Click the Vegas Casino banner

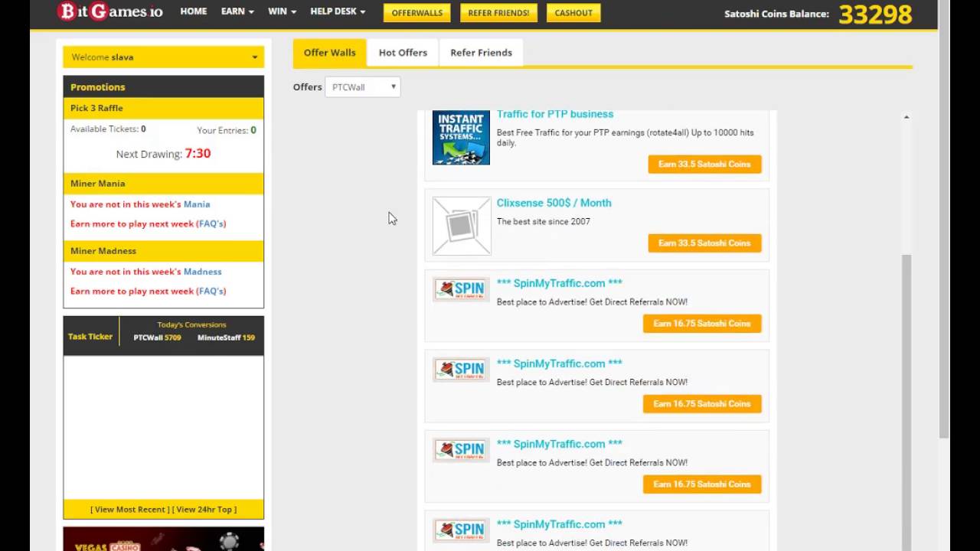(164, 540)
